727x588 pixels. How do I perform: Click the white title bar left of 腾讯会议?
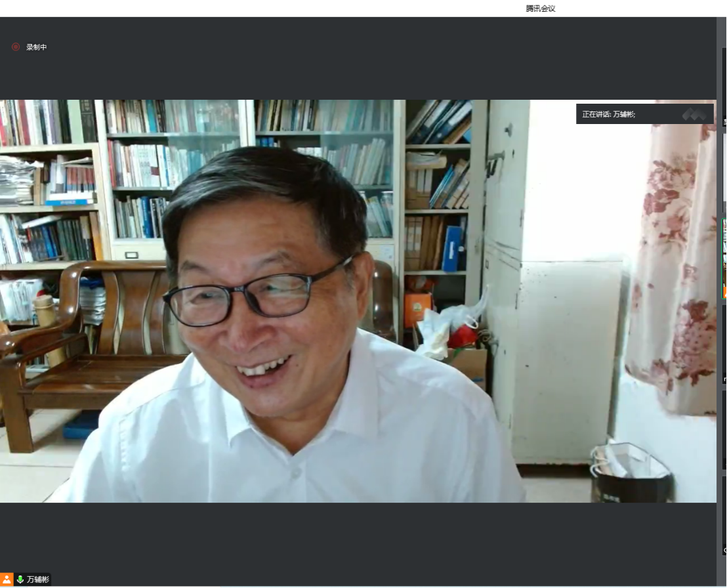coord(262,9)
